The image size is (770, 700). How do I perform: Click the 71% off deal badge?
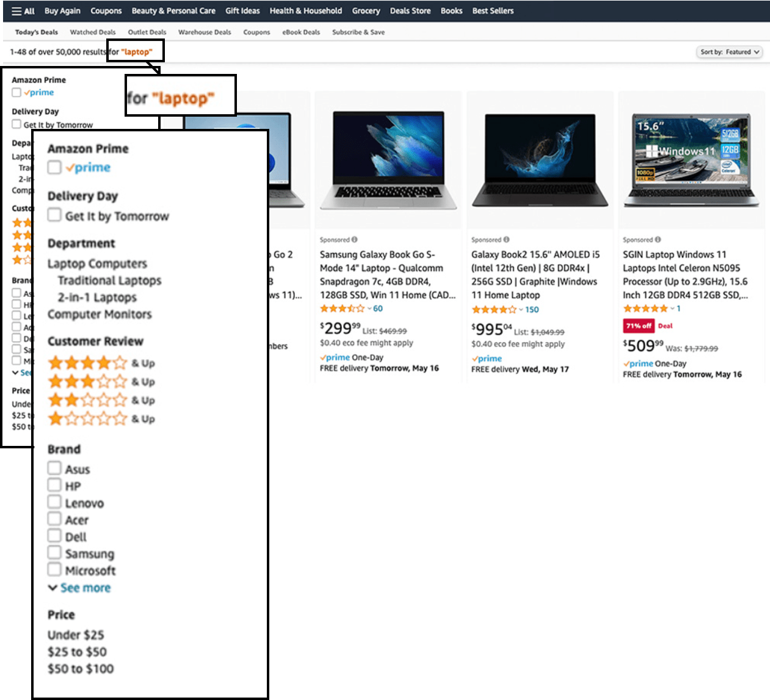pyautogui.click(x=638, y=326)
